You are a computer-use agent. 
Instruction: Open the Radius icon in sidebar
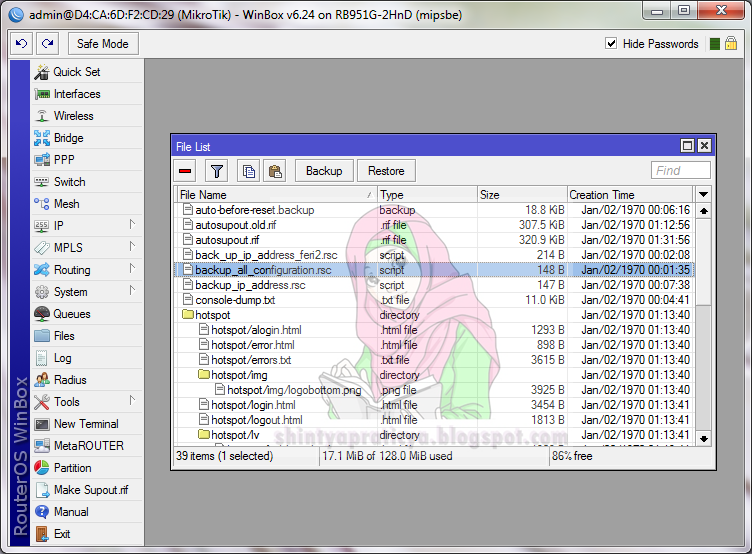(x=42, y=380)
